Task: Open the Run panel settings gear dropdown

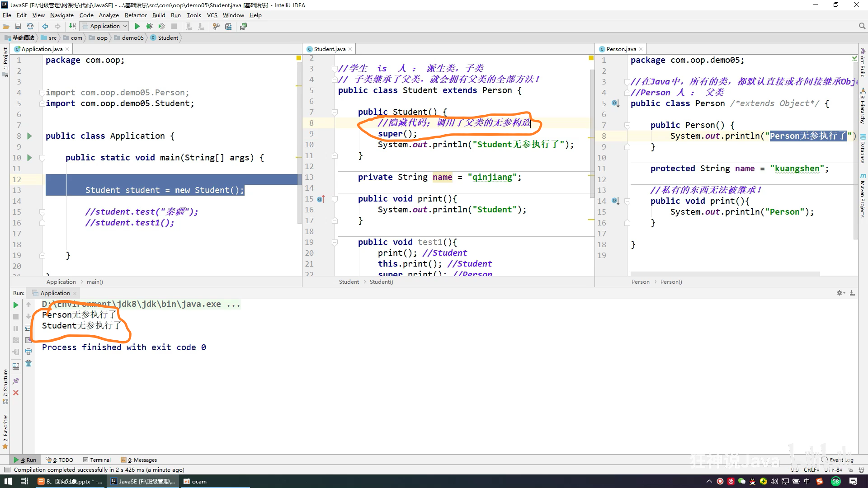Action: tap(840, 293)
